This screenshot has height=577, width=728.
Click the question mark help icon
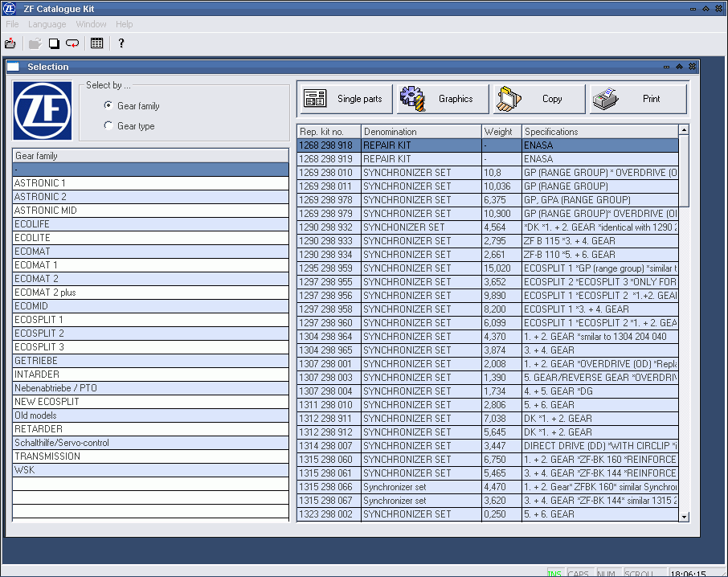[121, 43]
